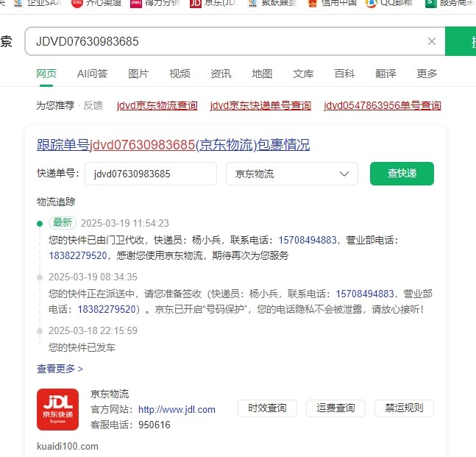Open the 齐心渠道 bookmark icon
The width and height of the screenshot is (476, 457).
point(77,3)
